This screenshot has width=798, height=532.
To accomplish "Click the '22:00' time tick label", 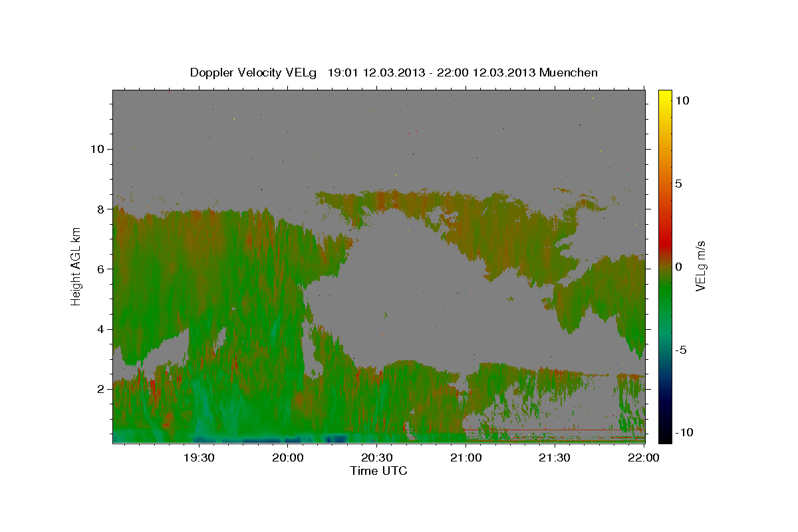I will (643, 458).
